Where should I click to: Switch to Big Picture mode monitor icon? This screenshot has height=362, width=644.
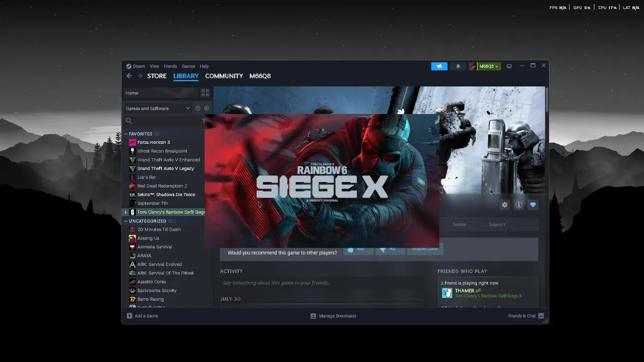tap(509, 66)
